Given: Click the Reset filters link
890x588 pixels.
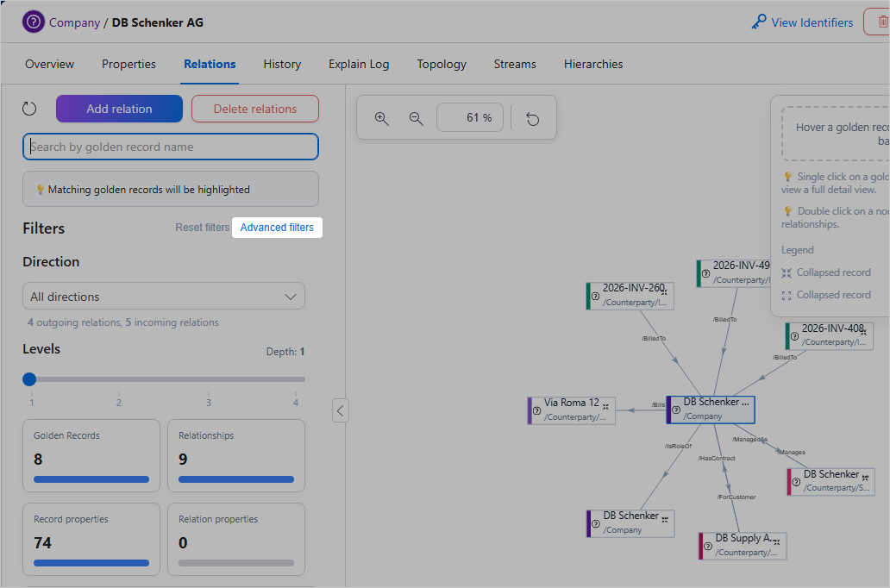Looking at the screenshot, I should [x=202, y=228].
